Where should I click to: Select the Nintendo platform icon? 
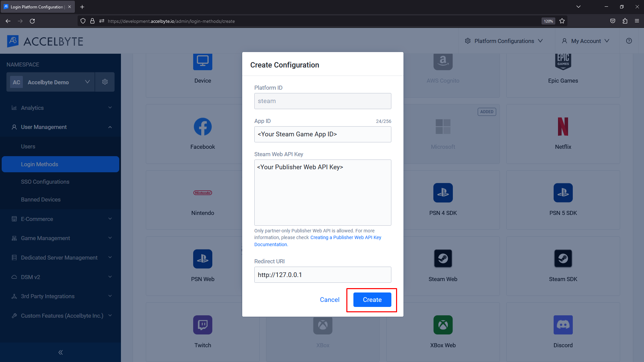203,193
